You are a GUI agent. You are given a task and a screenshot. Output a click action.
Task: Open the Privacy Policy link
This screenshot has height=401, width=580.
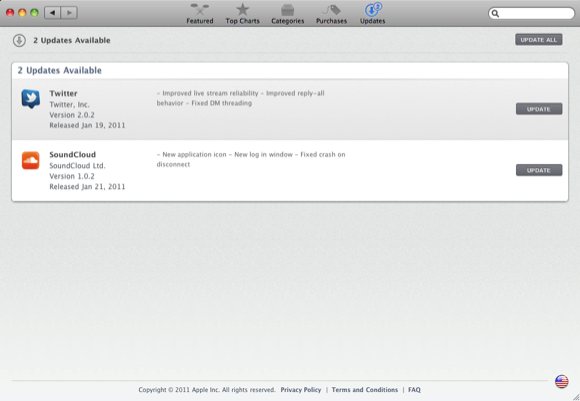tap(301, 390)
